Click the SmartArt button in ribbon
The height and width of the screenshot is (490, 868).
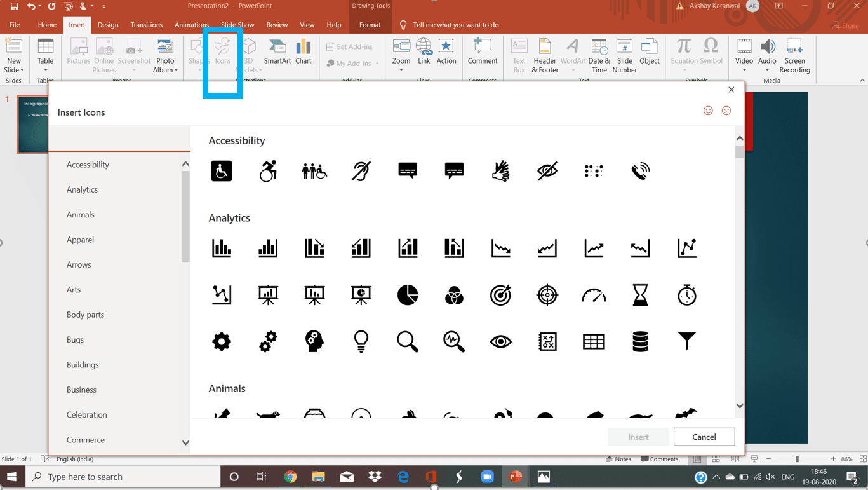pos(277,52)
